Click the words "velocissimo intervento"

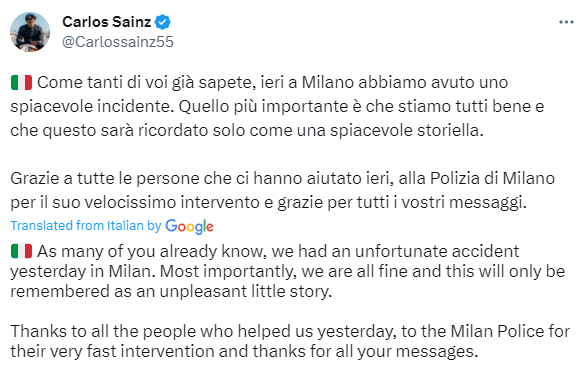click(x=172, y=202)
